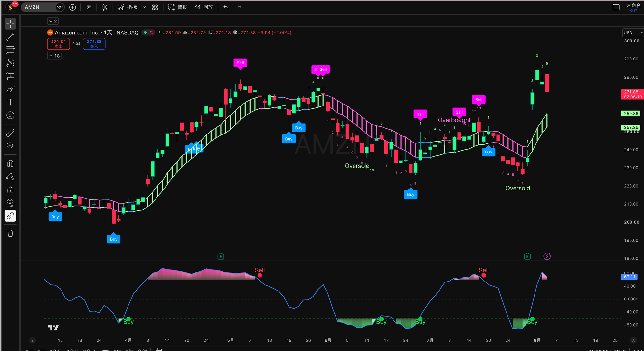Select the brush drawing tool

coord(10,89)
